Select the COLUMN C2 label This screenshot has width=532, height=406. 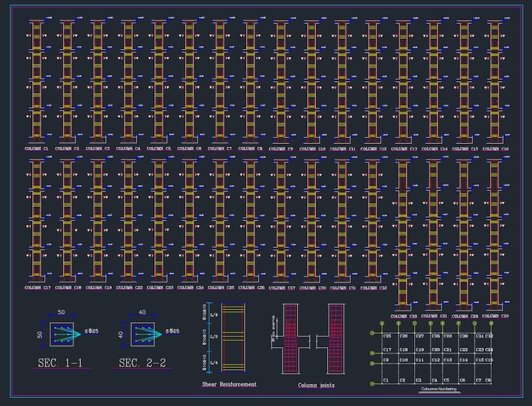click(67, 149)
